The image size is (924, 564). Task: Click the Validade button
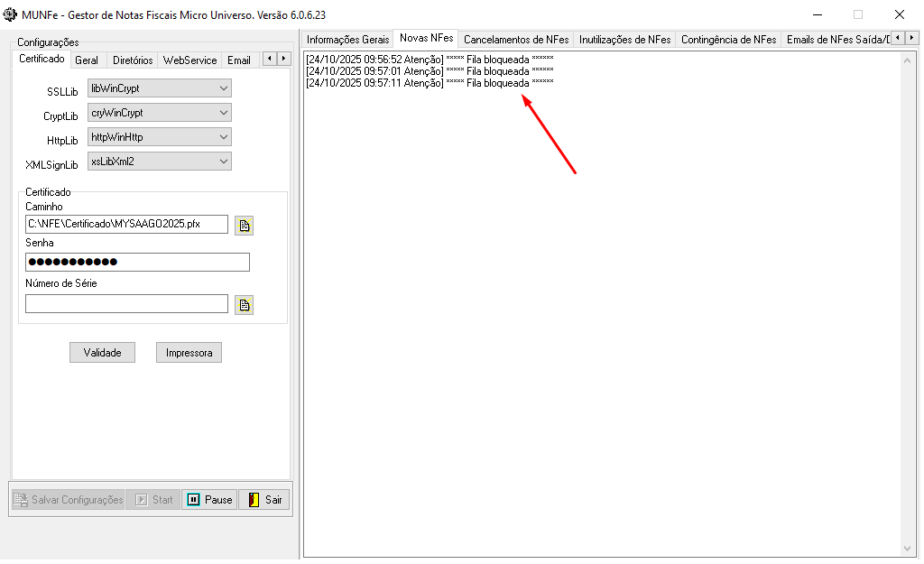[102, 353]
